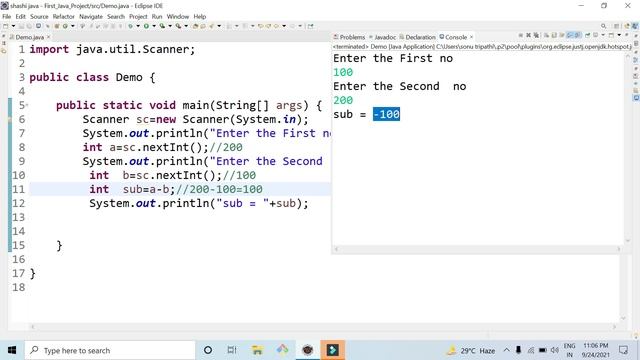Click the Type here to search box
The width and height of the screenshot is (640, 360).
[x=110, y=350]
